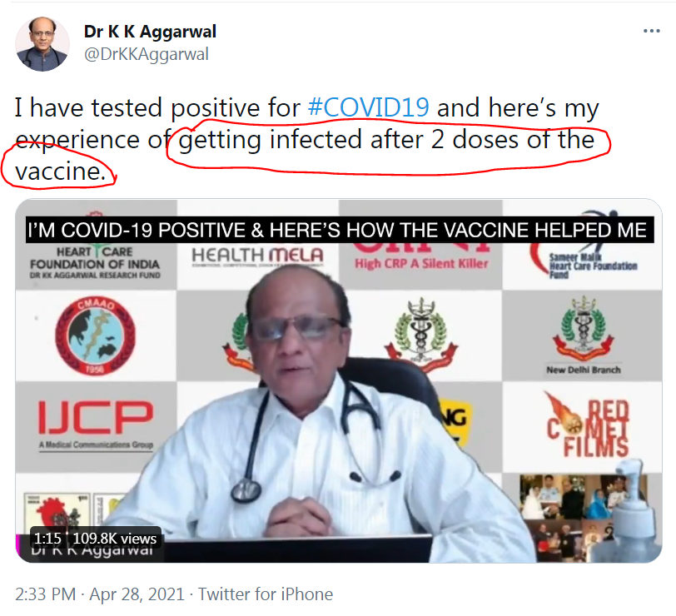This screenshot has height=616, width=676.
Task: Click the New Delhi Branch emblem
Action: (584, 335)
